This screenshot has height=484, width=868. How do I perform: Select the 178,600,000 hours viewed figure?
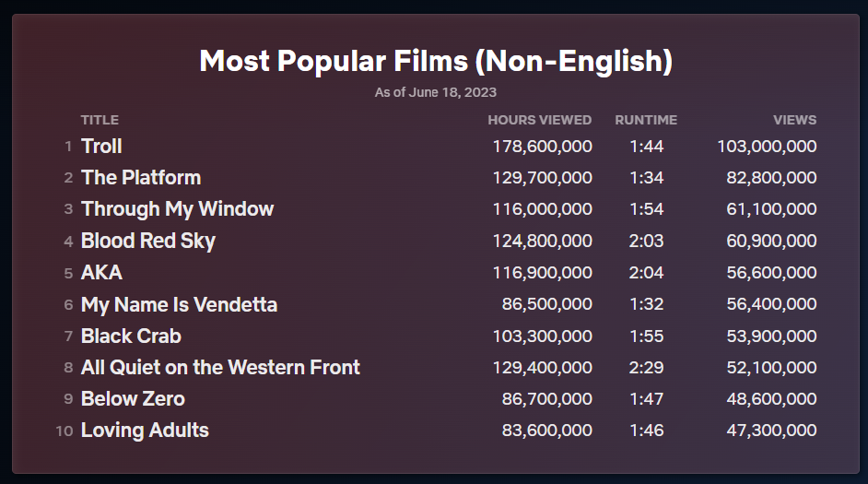542,147
